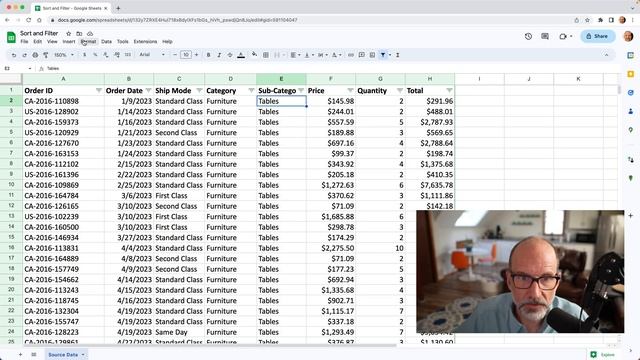This screenshot has height=360, width=640.
Task: Toggle Italic formatting
Action: click(x=219, y=55)
